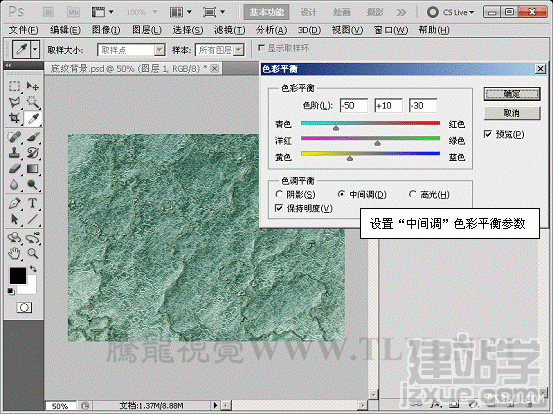
Task: Select the 高光(H) highlights radio button
Action: click(413, 194)
